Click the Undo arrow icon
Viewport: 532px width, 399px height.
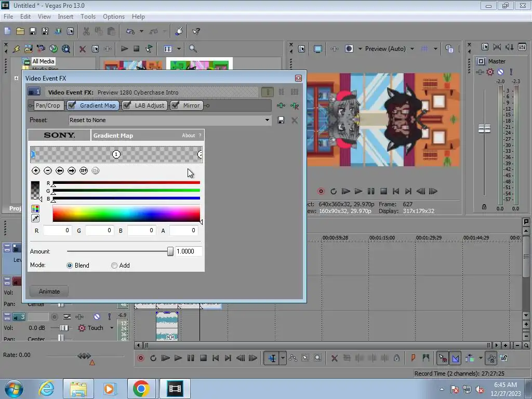[130, 31]
